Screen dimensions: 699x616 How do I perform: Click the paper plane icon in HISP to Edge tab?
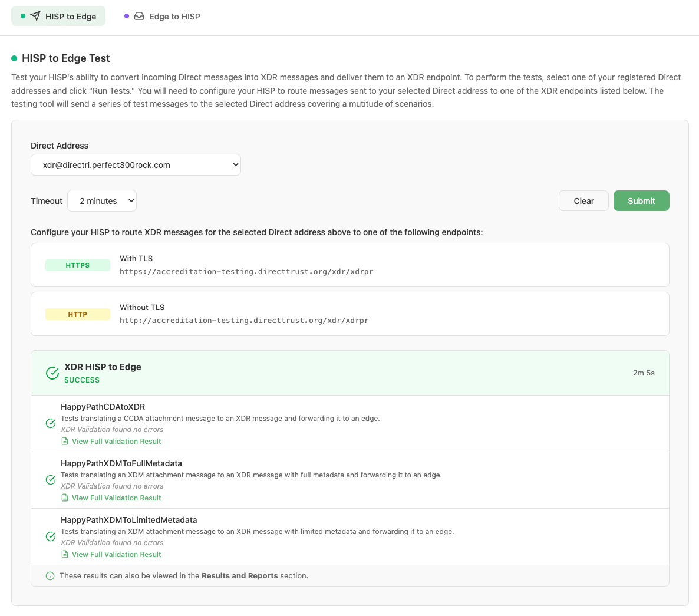pyautogui.click(x=35, y=16)
